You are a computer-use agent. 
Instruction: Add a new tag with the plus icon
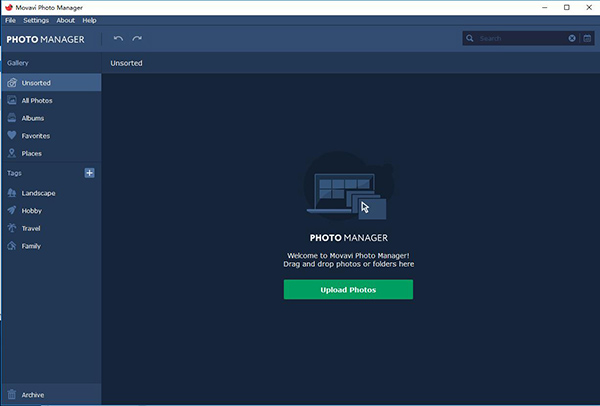click(x=90, y=173)
